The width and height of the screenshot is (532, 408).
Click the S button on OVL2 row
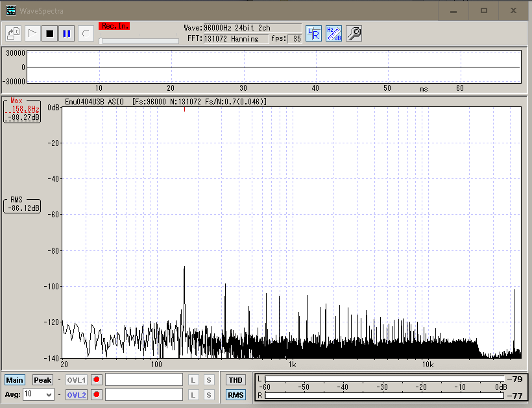click(x=209, y=395)
